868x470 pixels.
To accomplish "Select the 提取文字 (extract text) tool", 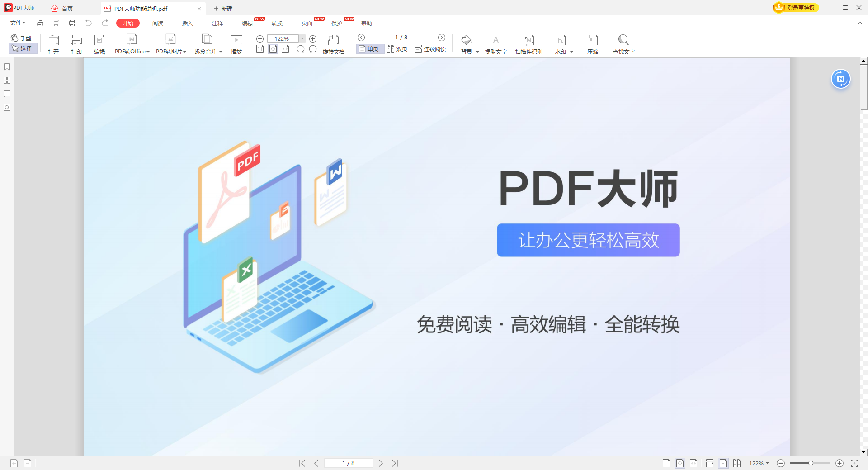I will coord(495,44).
